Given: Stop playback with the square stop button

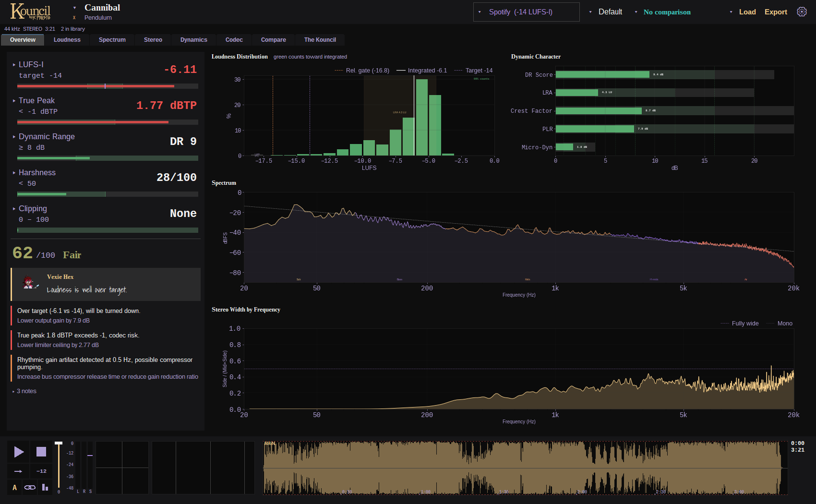Looking at the screenshot, I should [x=41, y=452].
